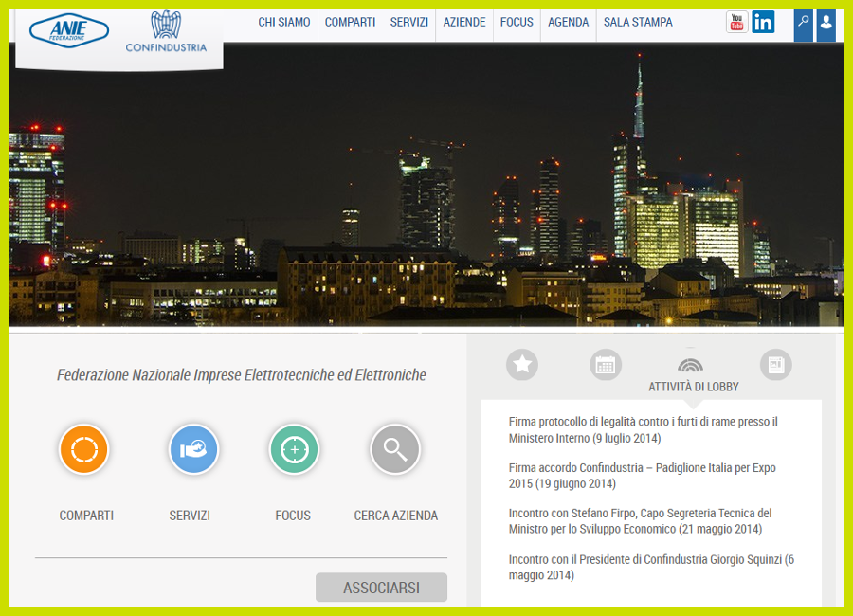Open the Giorgio Squinzi meeting link
This screenshot has width=853, height=616.
point(650,567)
